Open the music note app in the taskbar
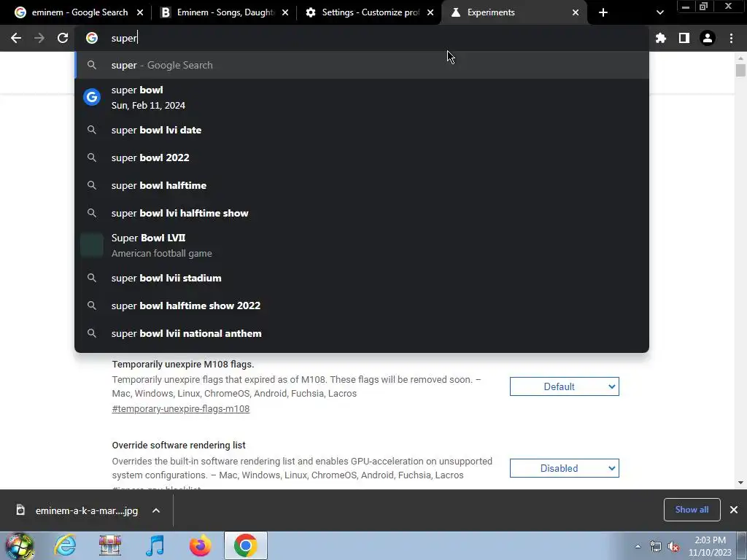Viewport: 747px width, 560px height. [x=155, y=545]
